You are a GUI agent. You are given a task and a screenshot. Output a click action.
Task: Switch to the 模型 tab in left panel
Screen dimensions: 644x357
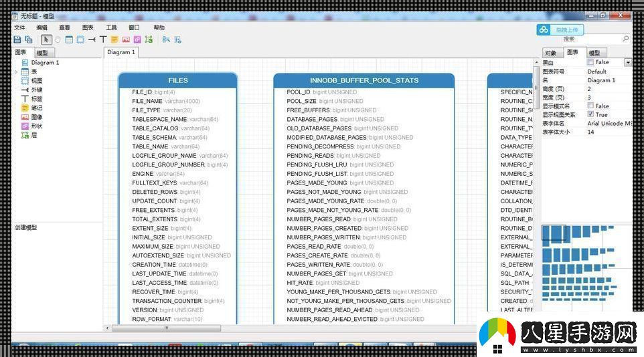click(x=42, y=53)
